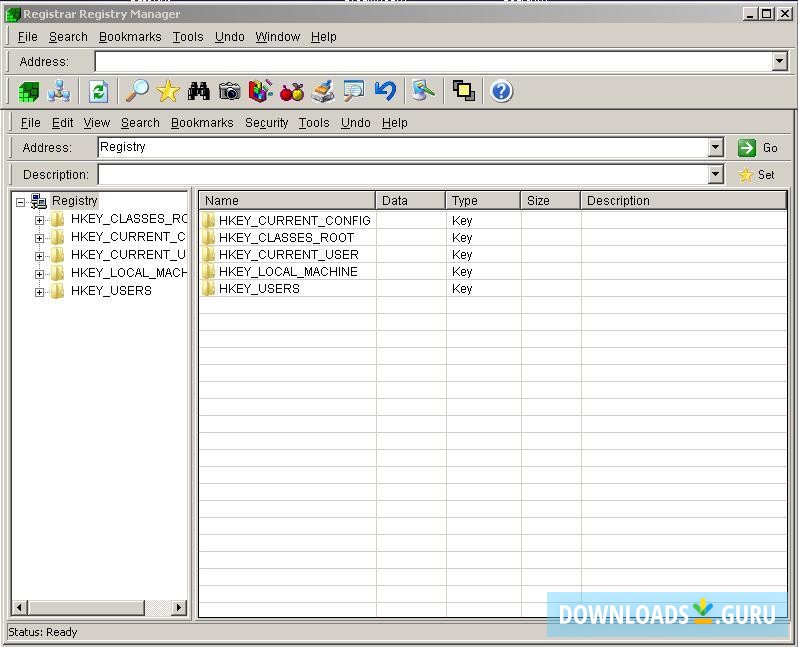Click the HKEY_USERS folder icon in tree
Image resolution: width=798 pixels, height=647 pixels.
(58, 291)
